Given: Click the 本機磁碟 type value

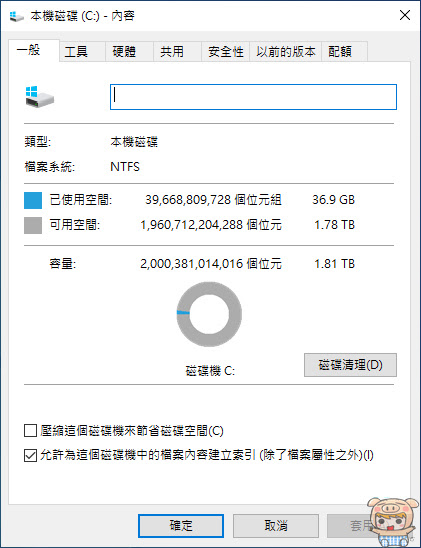Looking at the screenshot, I should (x=134, y=142).
